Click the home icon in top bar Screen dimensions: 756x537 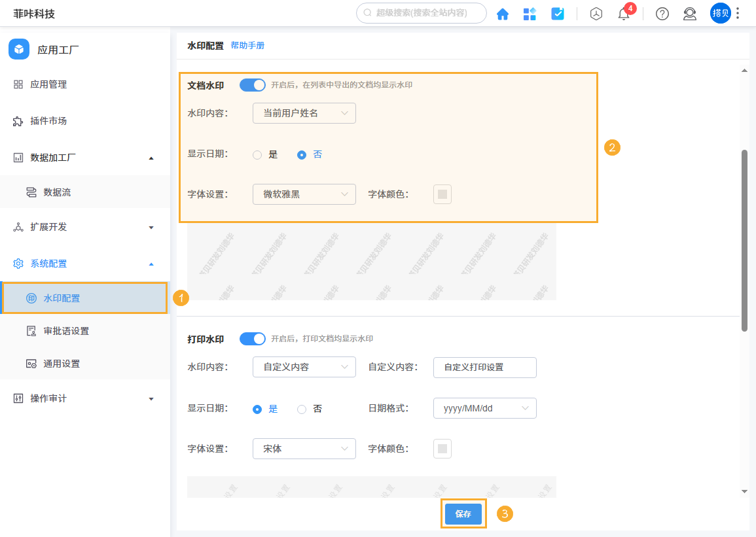503,13
